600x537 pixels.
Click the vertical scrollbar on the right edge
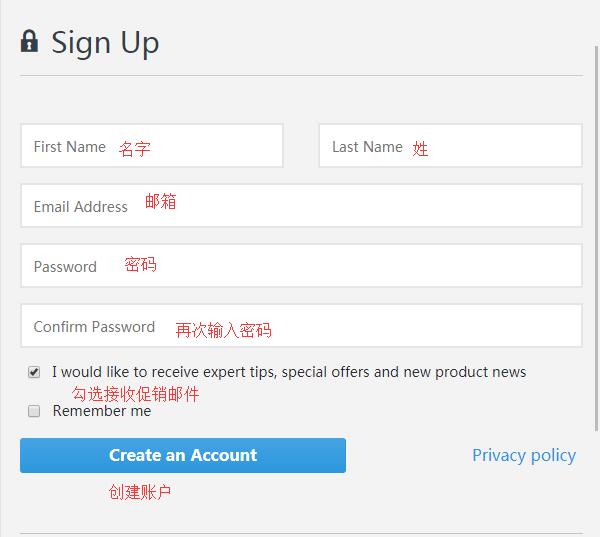tap(597, 238)
